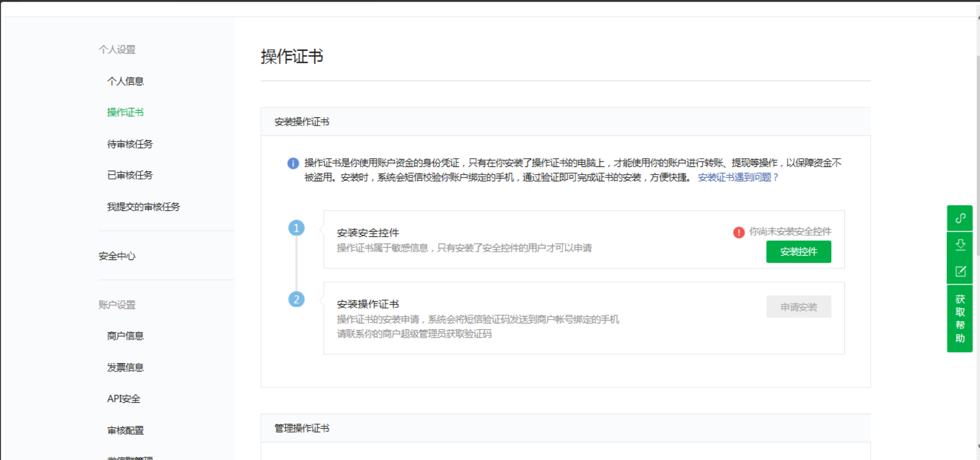980x460 pixels.
Task: Open the 安装证书遇到问题？ link
Action: point(738,177)
